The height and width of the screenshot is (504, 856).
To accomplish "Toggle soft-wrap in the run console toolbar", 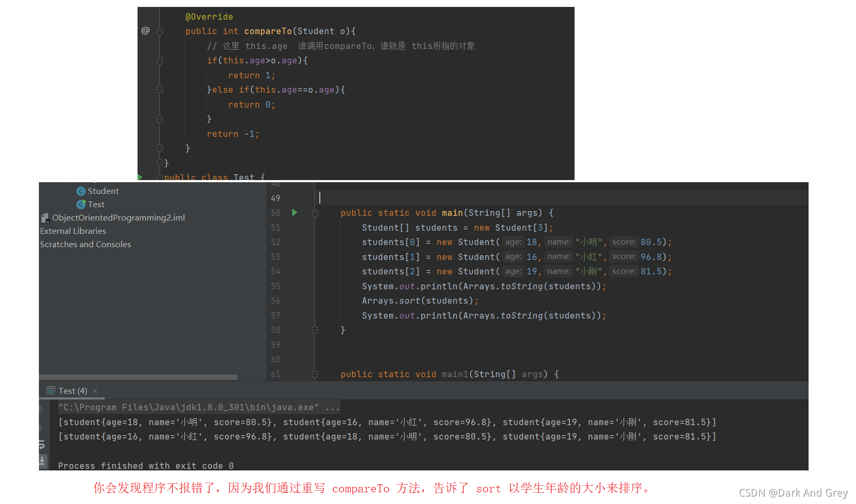I will (x=42, y=444).
